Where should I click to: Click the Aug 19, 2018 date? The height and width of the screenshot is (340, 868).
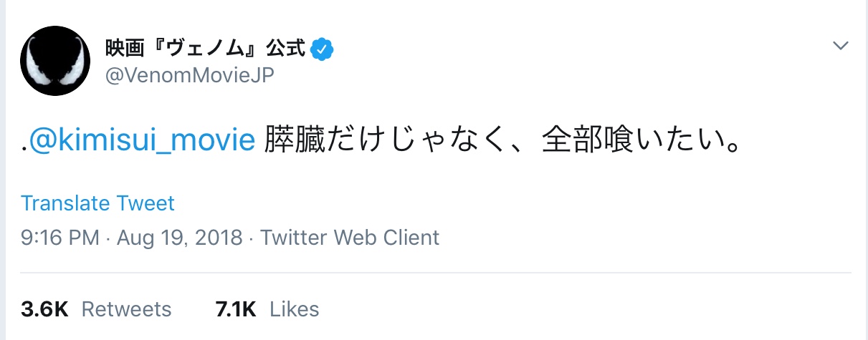[179, 238]
